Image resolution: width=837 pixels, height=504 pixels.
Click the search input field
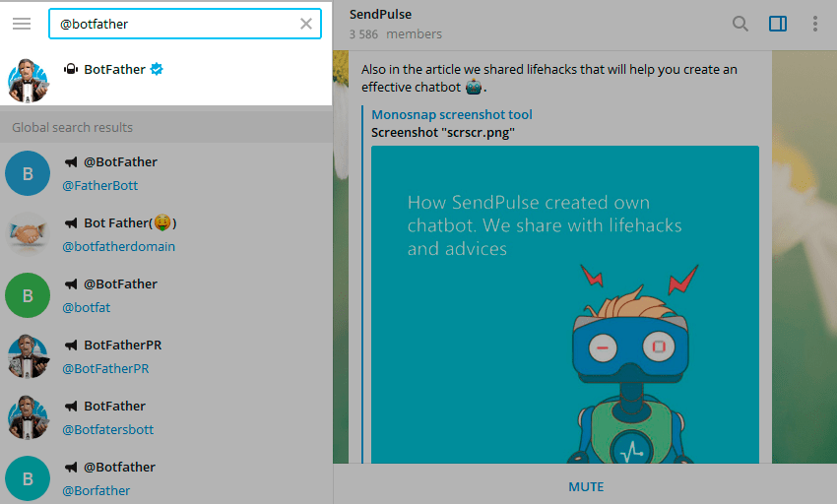click(x=177, y=24)
